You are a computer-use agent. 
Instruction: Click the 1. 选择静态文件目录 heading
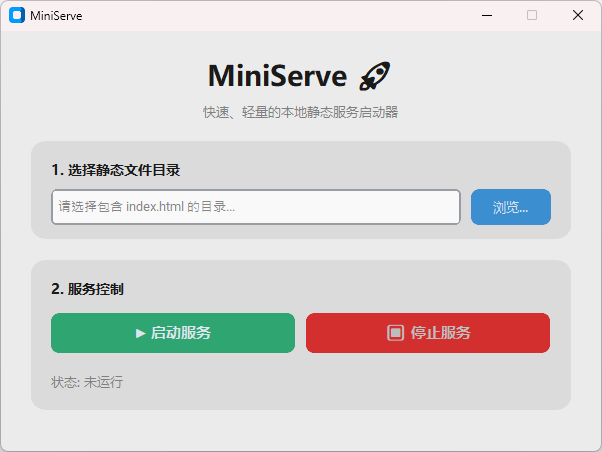pos(116,170)
